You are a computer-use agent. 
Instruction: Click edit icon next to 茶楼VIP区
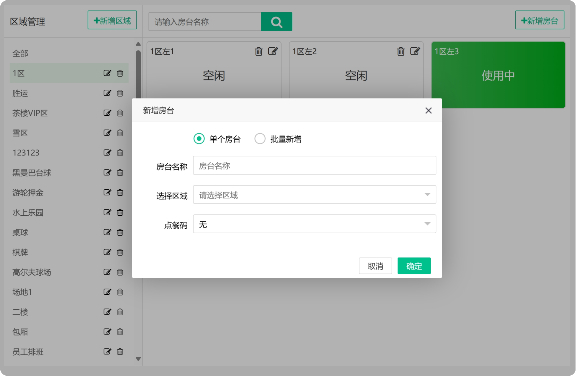107,113
